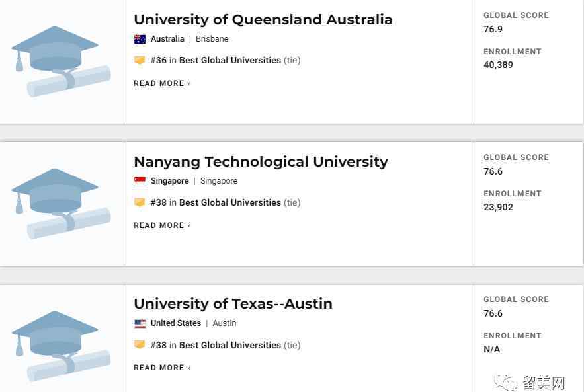Select the United States country link
584x392 pixels.
[x=176, y=323]
